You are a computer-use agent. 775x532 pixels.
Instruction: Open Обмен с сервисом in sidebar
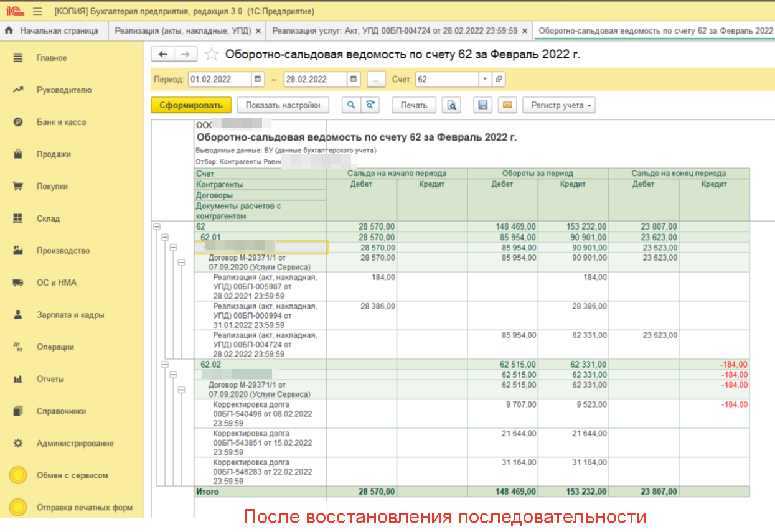[72, 475]
